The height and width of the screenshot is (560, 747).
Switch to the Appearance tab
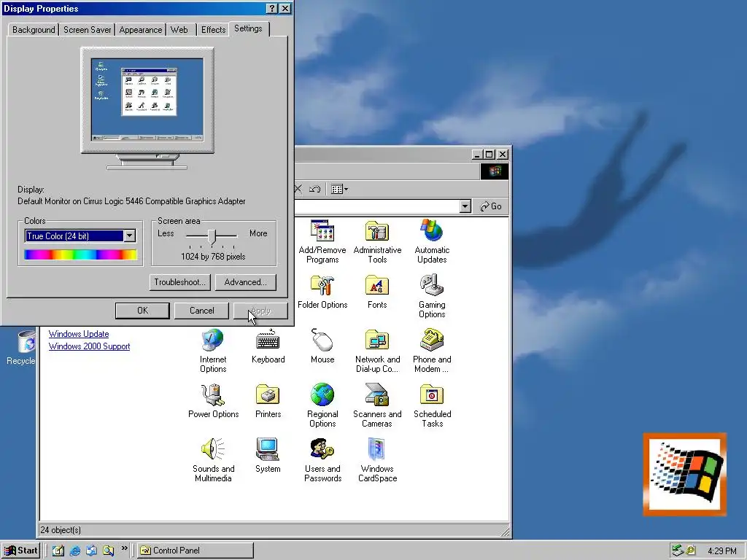click(x=141, y=29)
